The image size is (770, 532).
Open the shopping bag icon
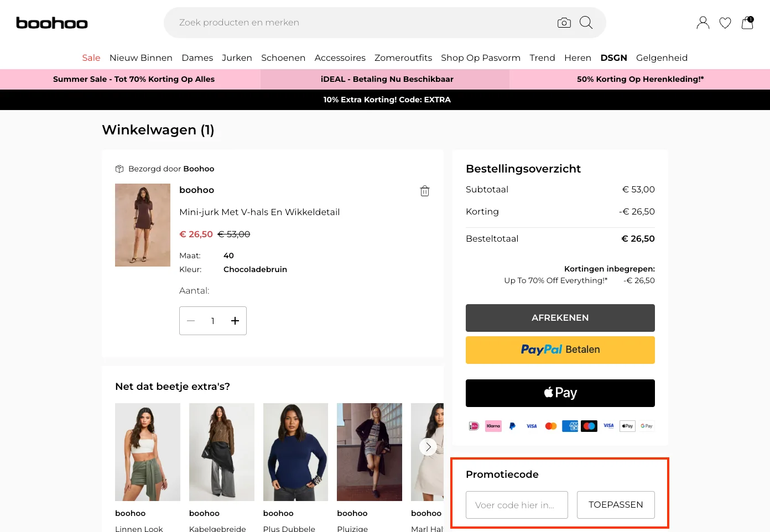[x=747, y=22]
